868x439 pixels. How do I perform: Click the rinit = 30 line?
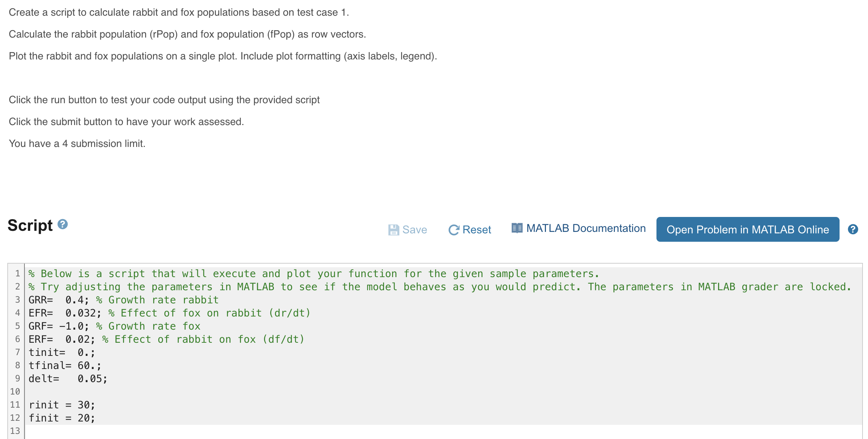(x=62, y=404)
